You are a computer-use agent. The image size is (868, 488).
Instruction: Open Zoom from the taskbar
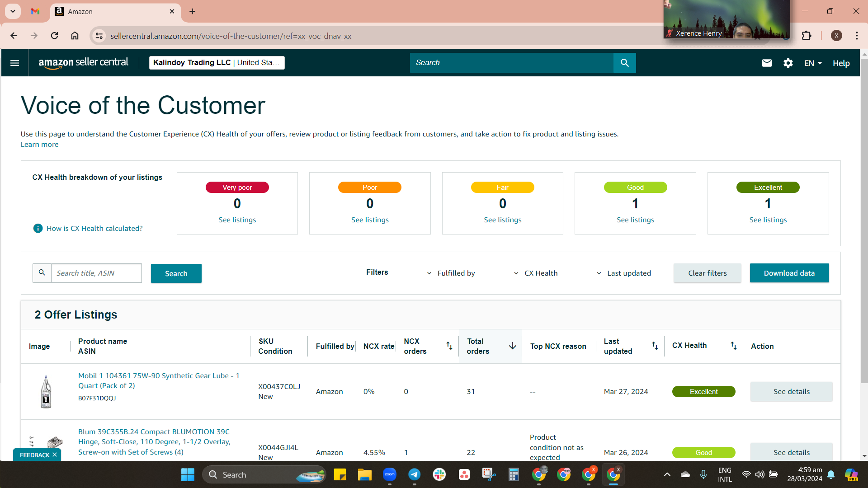[390, 475]
